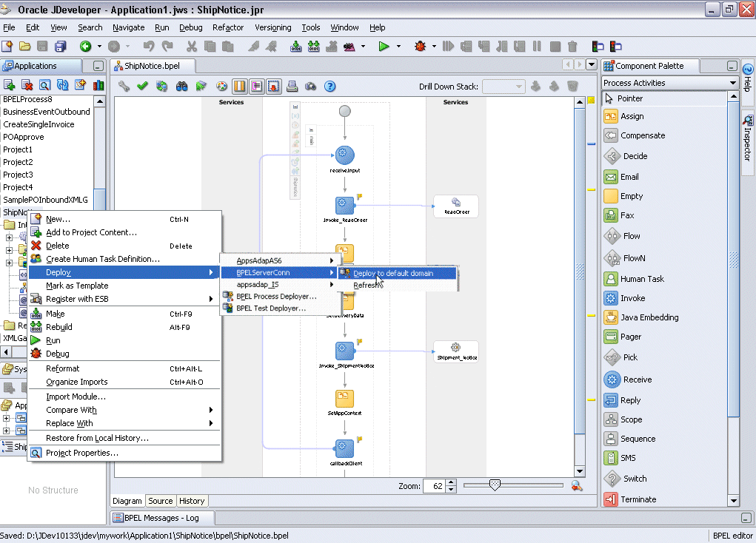Click the Undo toolbar icon
Screen dimensions: 756x543
149,47
